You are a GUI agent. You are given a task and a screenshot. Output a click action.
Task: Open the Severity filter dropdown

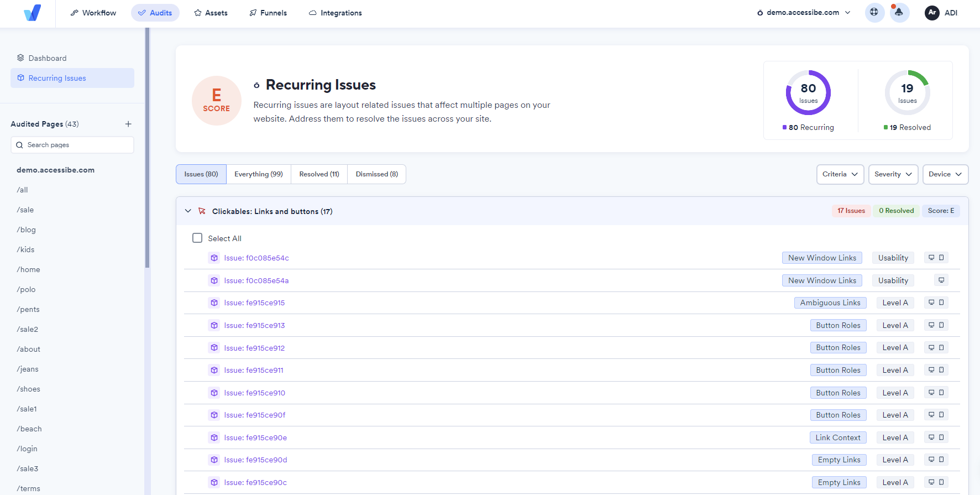tap(893, 174)
